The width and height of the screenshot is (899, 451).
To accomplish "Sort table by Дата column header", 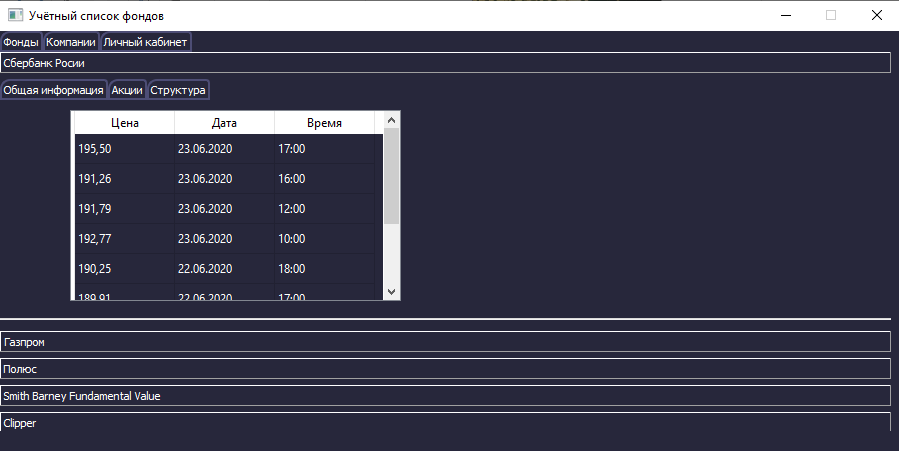I will tap(224, 123).
